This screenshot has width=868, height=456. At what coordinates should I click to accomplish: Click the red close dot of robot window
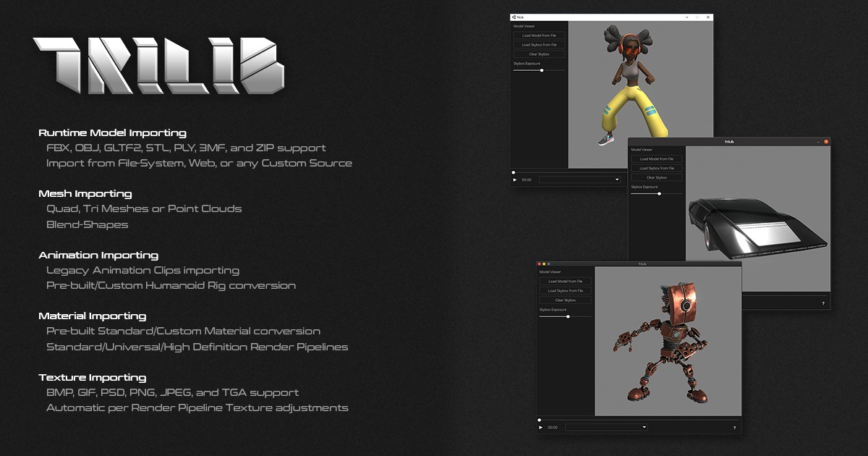[540, 264]
